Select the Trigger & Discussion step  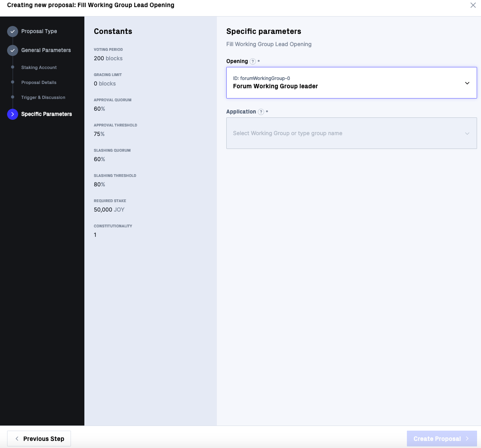pos(43,97)
